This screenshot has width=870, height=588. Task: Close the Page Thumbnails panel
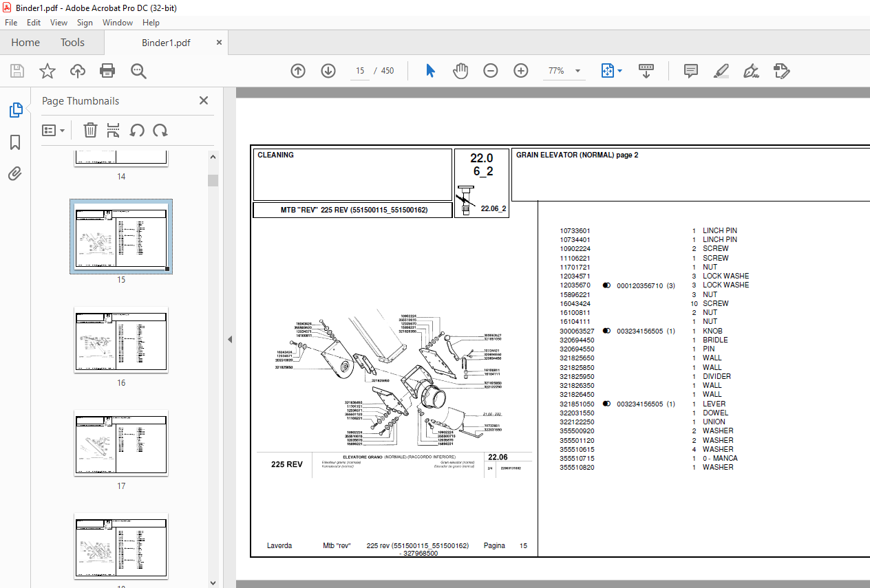(204, 100)
